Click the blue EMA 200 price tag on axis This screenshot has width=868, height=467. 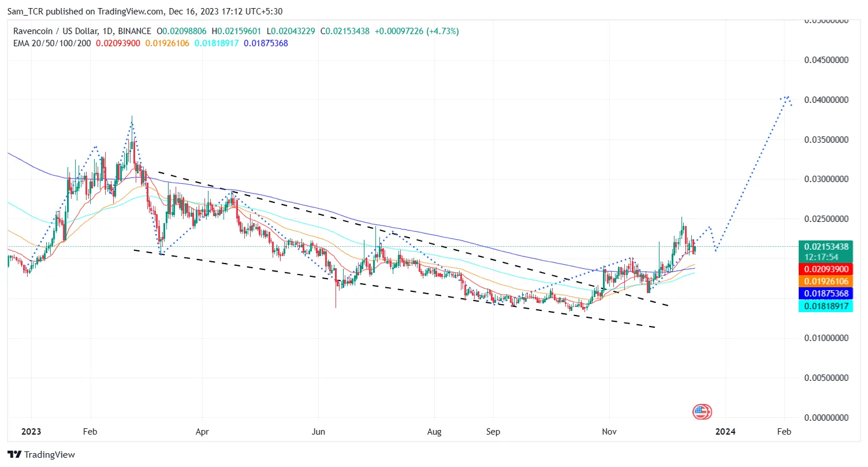tap(826, 294)
